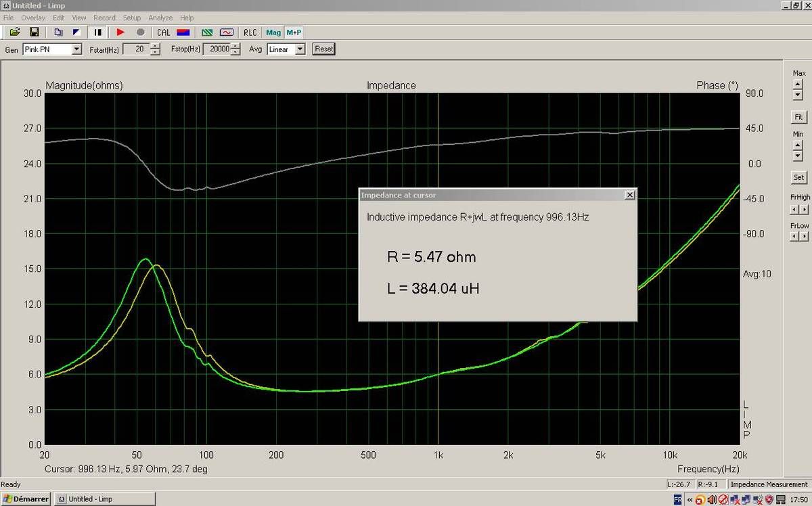The width and height of the screenshot is (812, 506).
Task: Click the Set button
Action: tap(798, 177)
